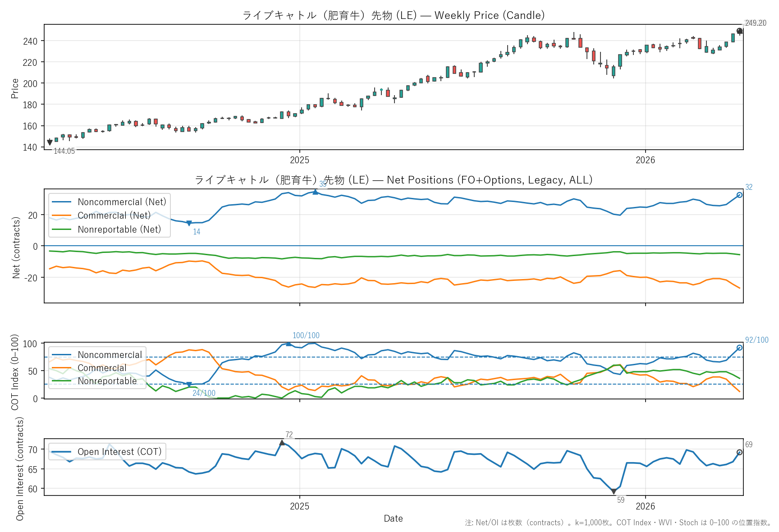Select the Noncommercial net low triangle marked 14

pyautogui.click(x=189, y=223)
